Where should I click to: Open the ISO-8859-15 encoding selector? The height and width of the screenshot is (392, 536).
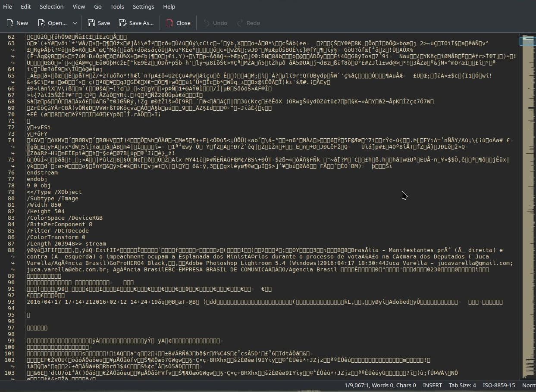click(x=499, y=385)
